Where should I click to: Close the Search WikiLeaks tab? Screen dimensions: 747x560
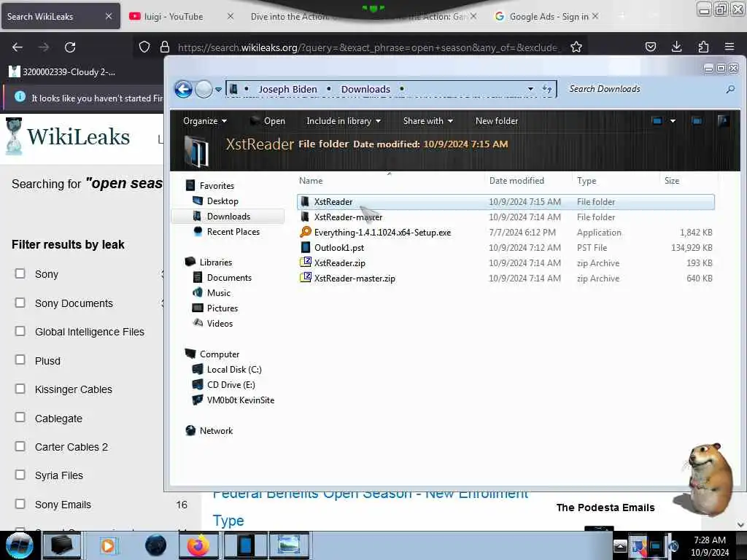(109, 16)
